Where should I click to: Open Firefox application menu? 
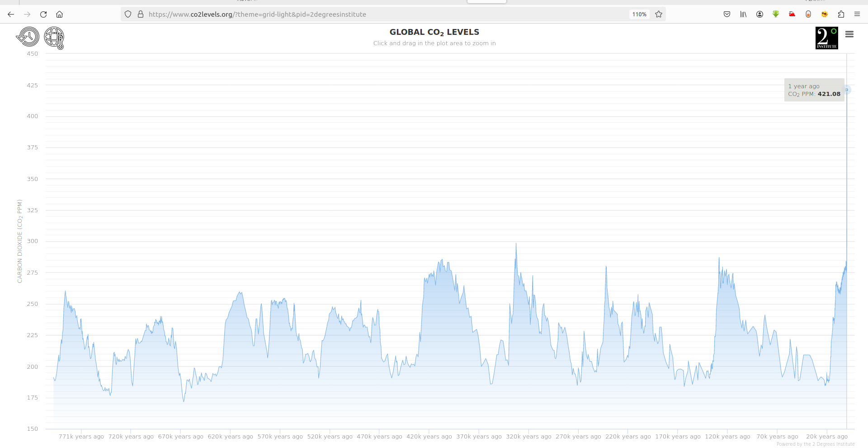click(x=857, y=14)
